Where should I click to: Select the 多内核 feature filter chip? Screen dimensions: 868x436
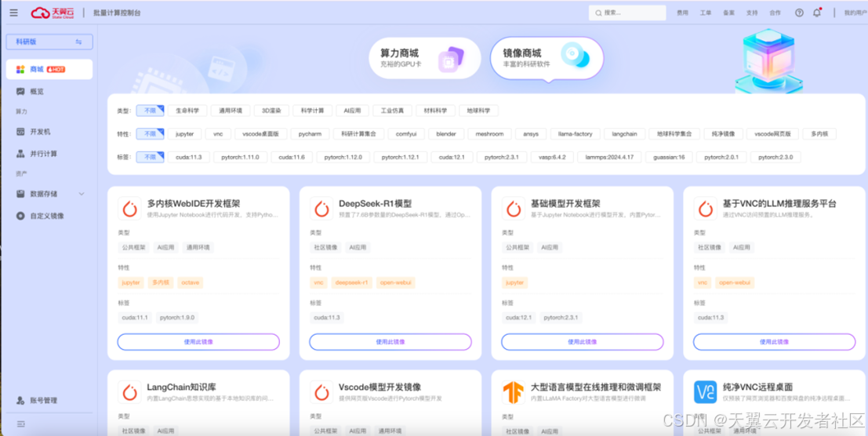pos(819,134)
